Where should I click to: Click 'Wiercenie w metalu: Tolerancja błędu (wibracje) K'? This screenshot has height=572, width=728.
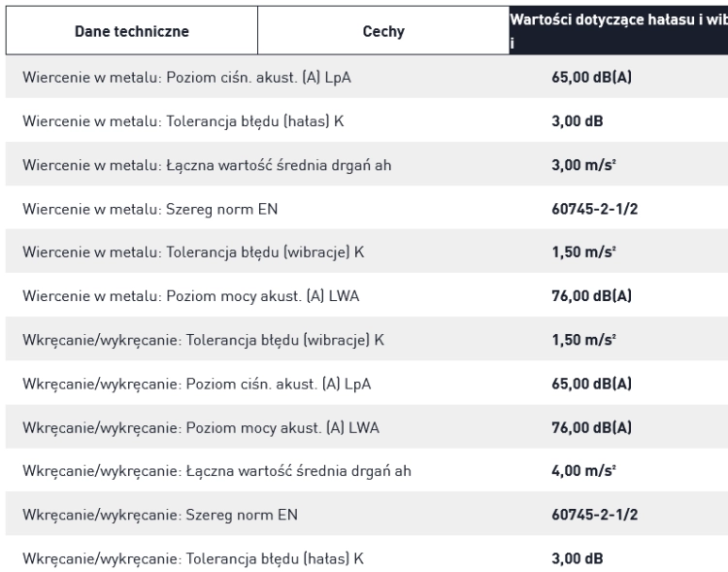pos(193,252)
